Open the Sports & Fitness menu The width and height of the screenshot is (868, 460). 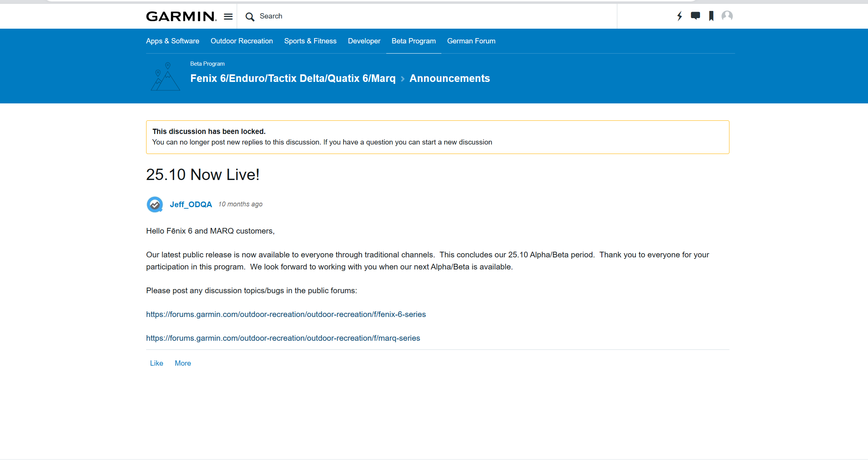click(310, 41)
